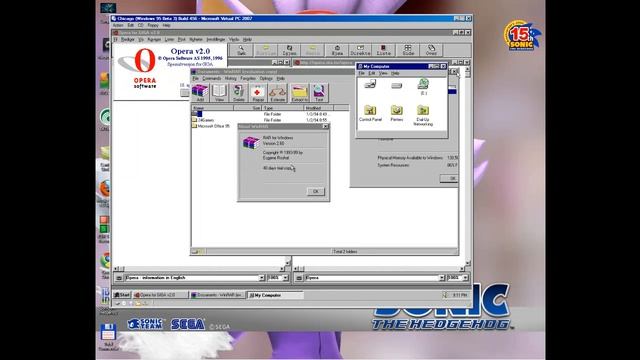
Task: Open the Floppy menu in Virtual PC
Action: coord(153,25)
